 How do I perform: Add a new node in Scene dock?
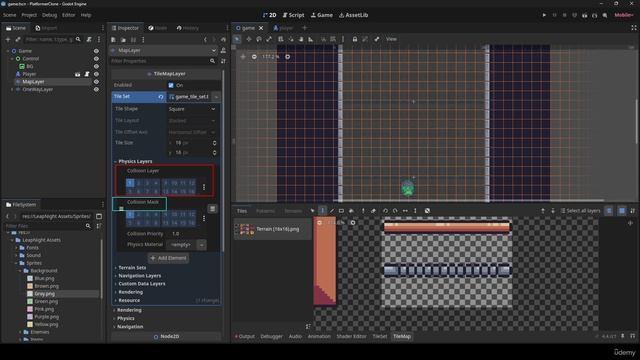tap(8, 40)
